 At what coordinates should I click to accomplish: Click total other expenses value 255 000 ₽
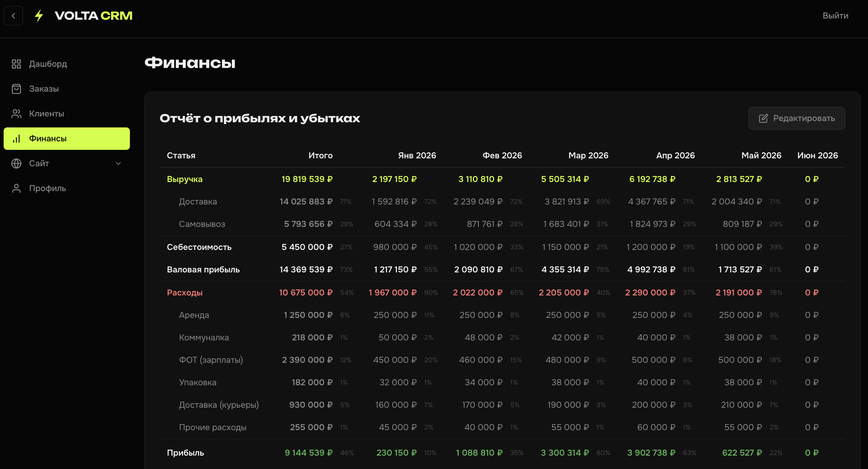coord(311,427)
